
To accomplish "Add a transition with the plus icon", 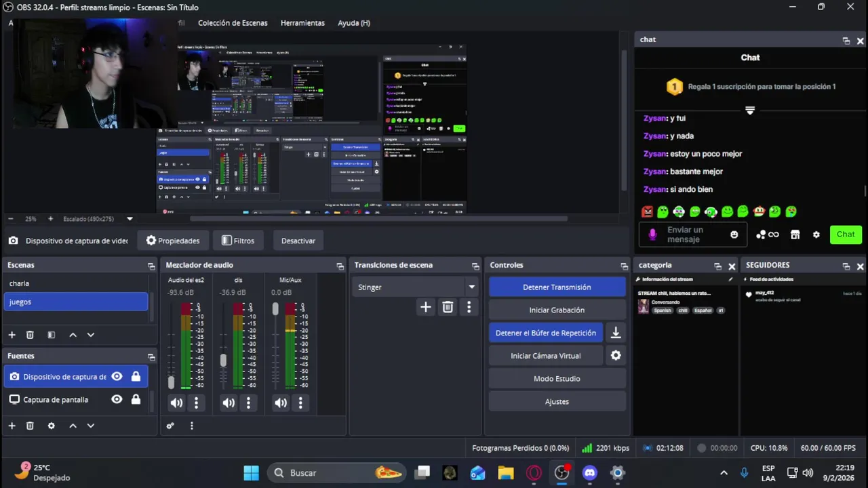I will [425, 307].
